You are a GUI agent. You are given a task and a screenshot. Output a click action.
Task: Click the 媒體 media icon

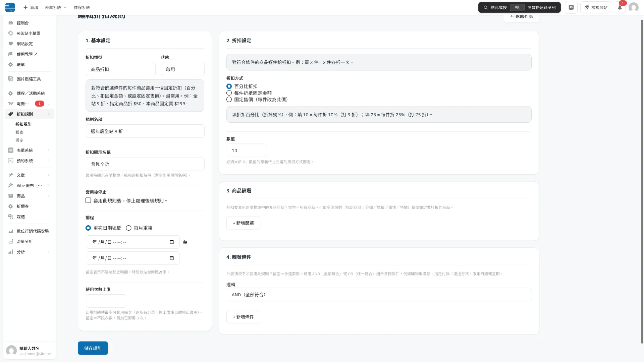[11, 217]
